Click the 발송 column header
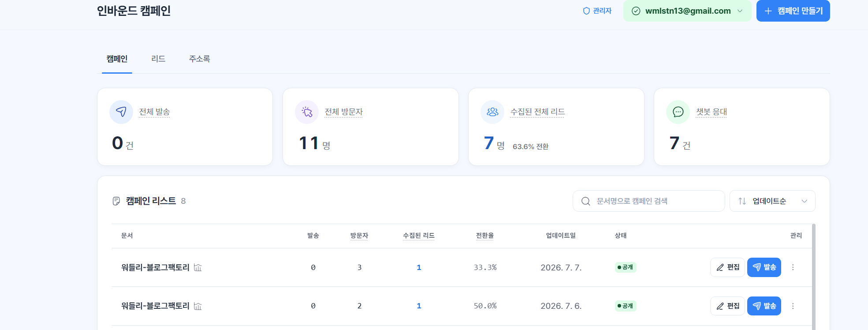Viewport: 868px width, 330px height. (x=313, y=236)
